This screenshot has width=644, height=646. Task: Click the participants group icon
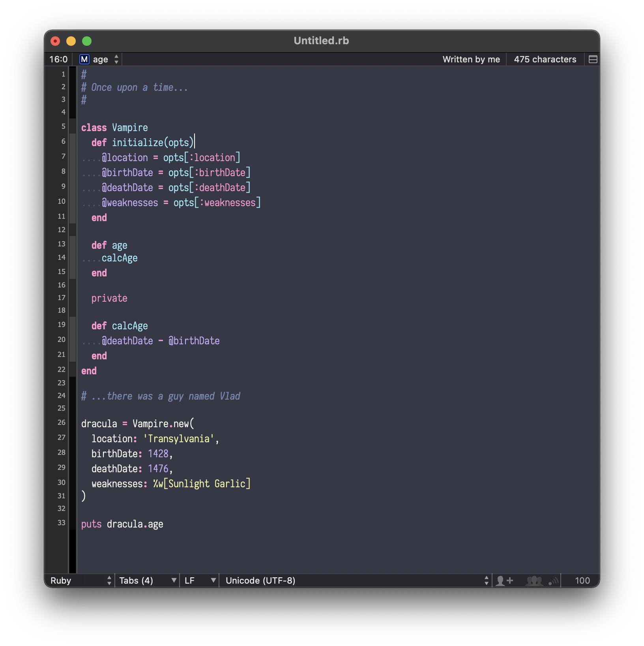tap(535, 580)
